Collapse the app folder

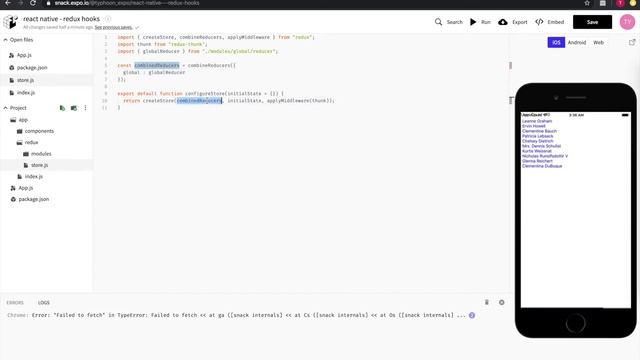coord(19,120)
